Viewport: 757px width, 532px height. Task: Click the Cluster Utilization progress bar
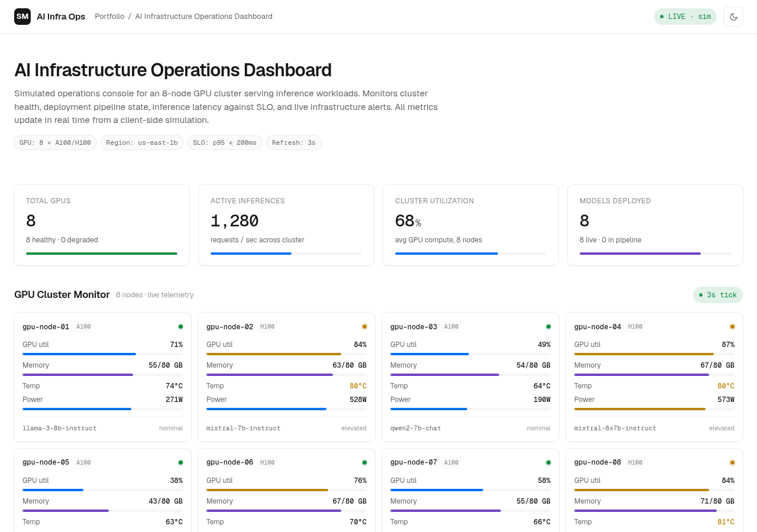point(471,254)
